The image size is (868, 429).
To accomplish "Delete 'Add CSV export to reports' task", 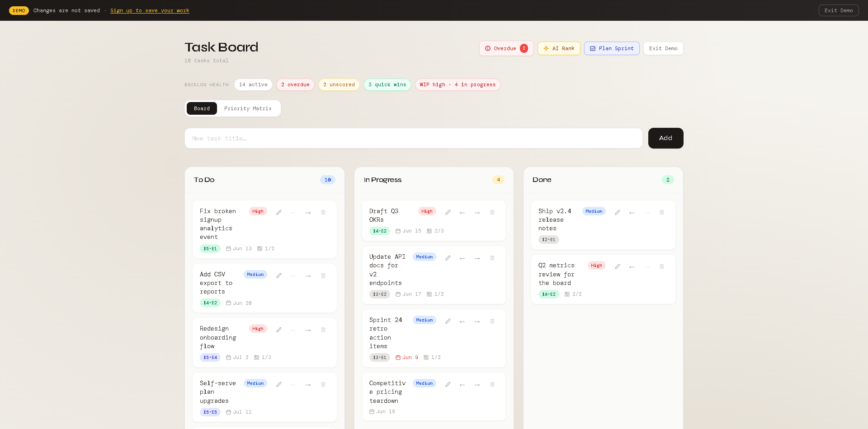I will point(323,275).
